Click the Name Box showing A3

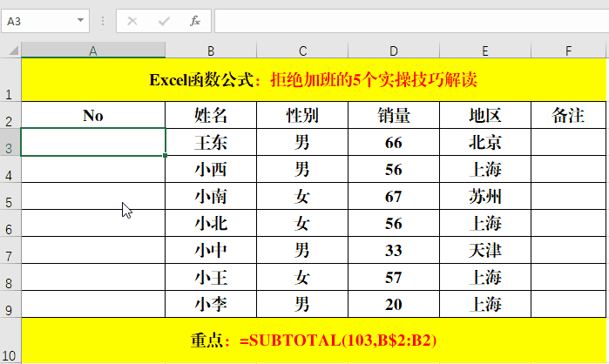coord(45,21)
